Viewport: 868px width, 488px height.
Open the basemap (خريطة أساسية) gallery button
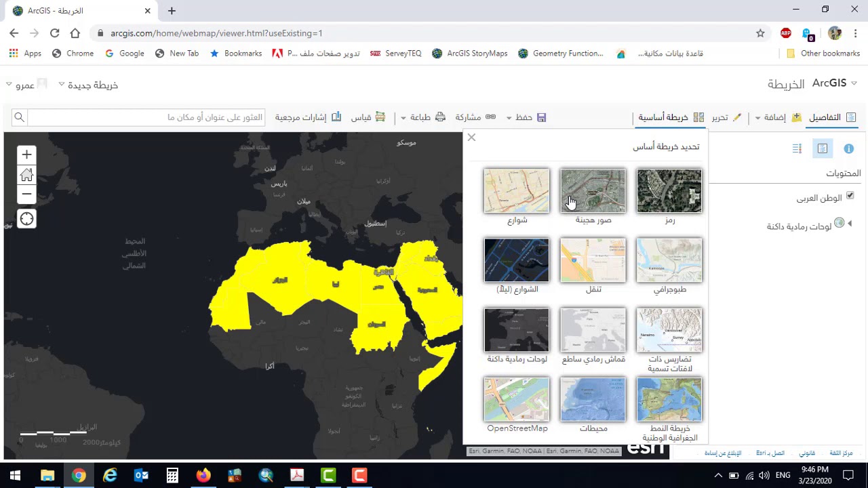point(671,117)
